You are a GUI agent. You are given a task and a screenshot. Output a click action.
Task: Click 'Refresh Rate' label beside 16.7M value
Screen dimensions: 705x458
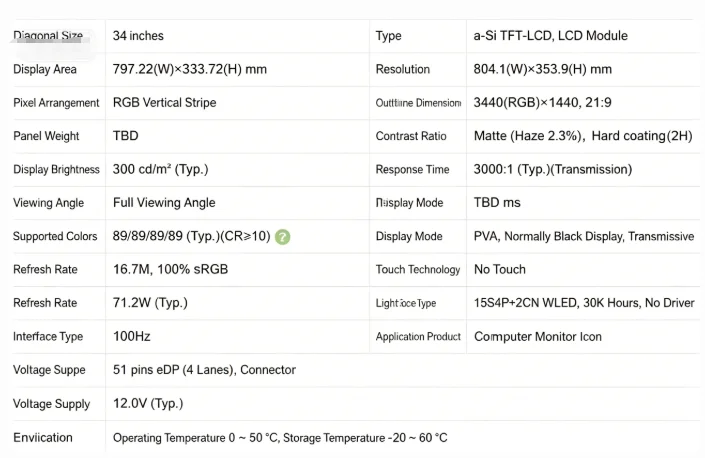pos(45,270)
